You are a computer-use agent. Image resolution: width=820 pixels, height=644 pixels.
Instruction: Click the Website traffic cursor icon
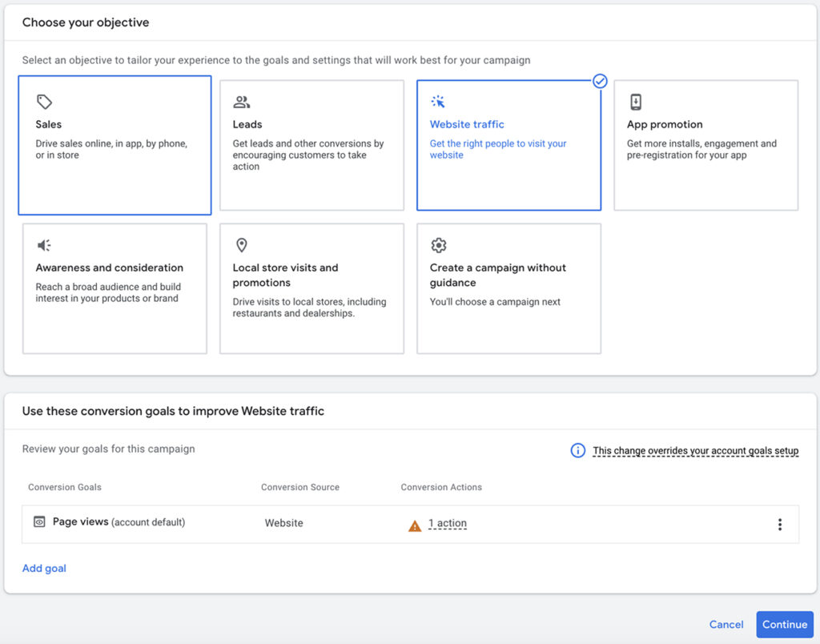(438, 102)
